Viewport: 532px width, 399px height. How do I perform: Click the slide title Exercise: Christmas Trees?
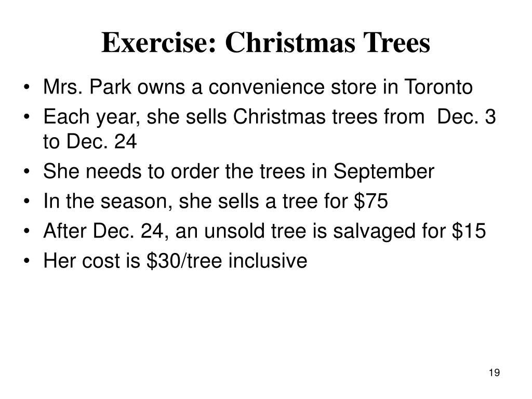[x=265, y=43]
